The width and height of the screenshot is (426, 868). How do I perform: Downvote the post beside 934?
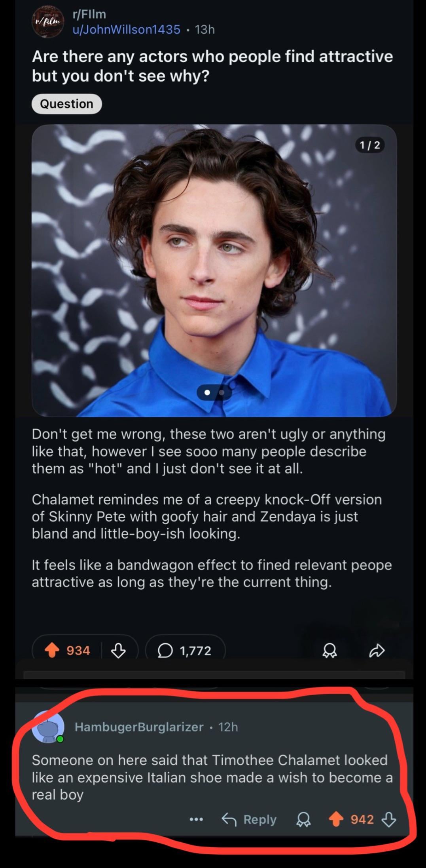(118, 650)
